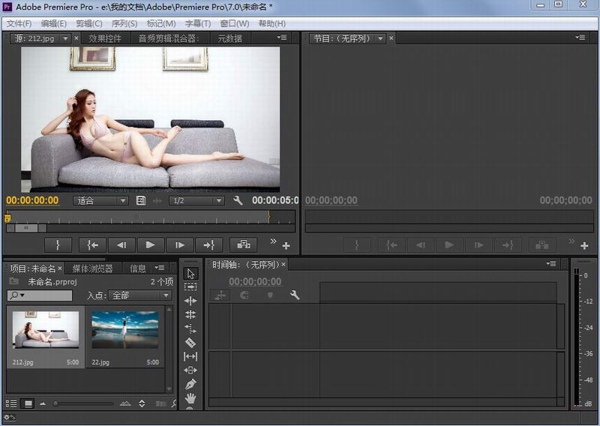
Task: Select the Hand tool
Action: click(191, 398)
